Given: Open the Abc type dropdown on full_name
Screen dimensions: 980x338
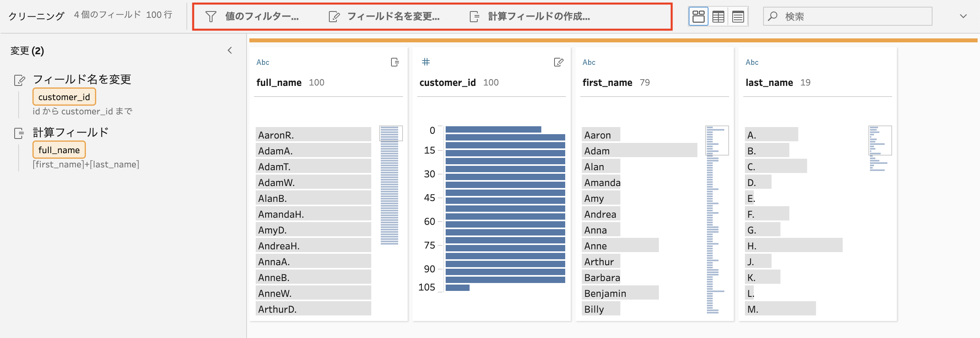Looking at the screenshot, I should [x=263, y=62].
